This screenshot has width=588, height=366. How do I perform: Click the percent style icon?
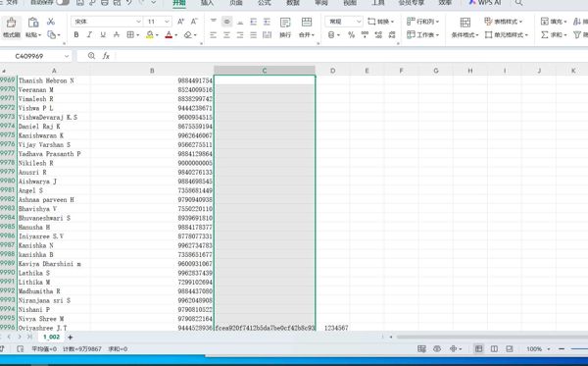click(351, 35)
